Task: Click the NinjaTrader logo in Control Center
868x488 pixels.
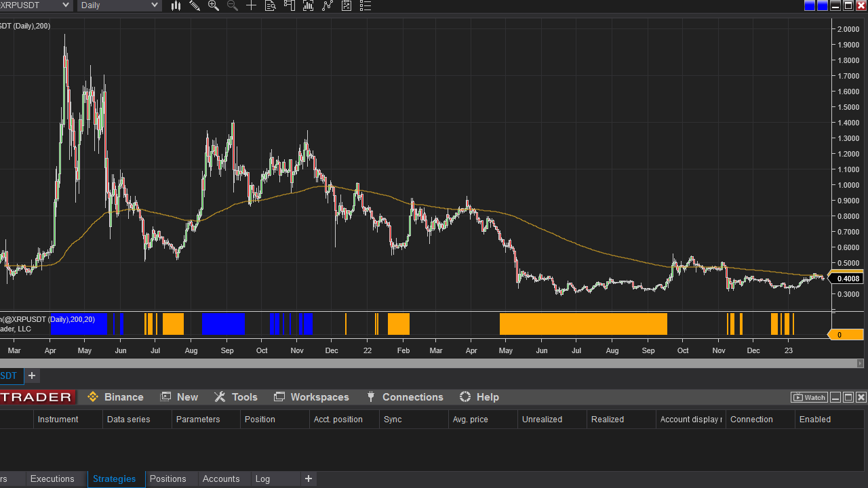Action: click(37, 397)
